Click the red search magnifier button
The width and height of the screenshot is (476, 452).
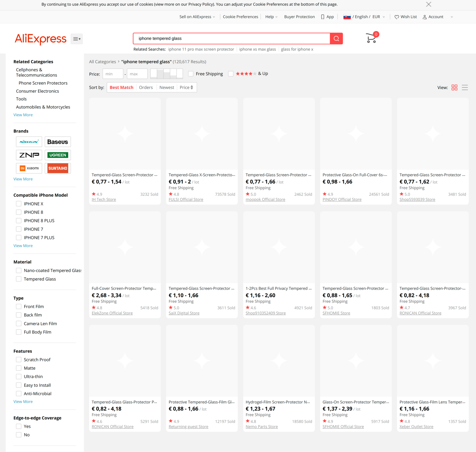pos(336,39)
